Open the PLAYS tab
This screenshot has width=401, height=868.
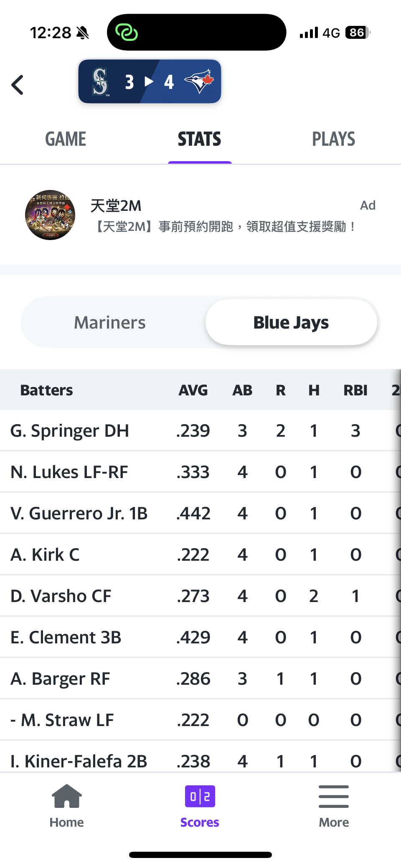(x=333, y=139)
